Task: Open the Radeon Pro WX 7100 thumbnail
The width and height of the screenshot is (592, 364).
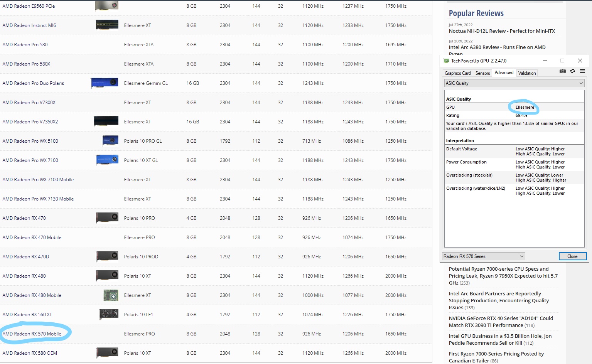Action: click(x=107, y=160)
